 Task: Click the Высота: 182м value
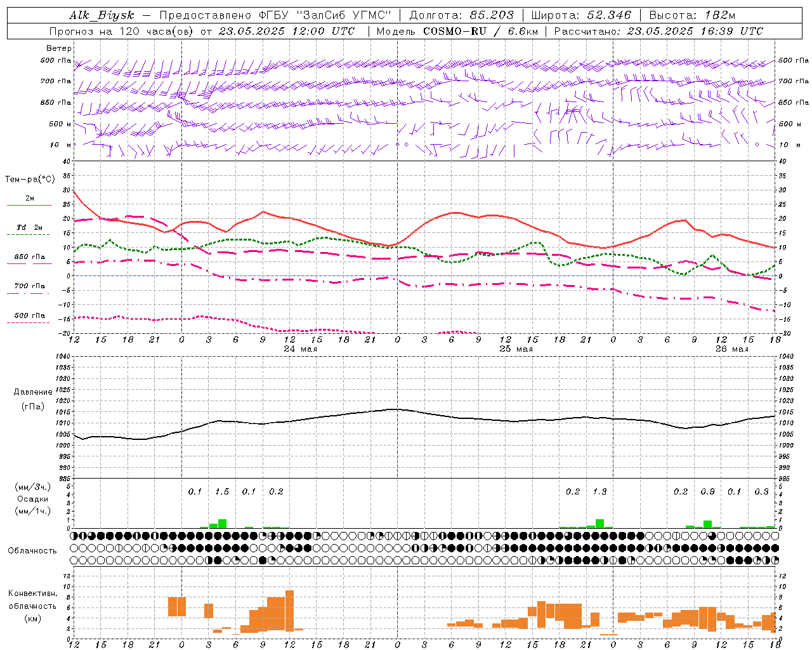[x=693, y=15]
